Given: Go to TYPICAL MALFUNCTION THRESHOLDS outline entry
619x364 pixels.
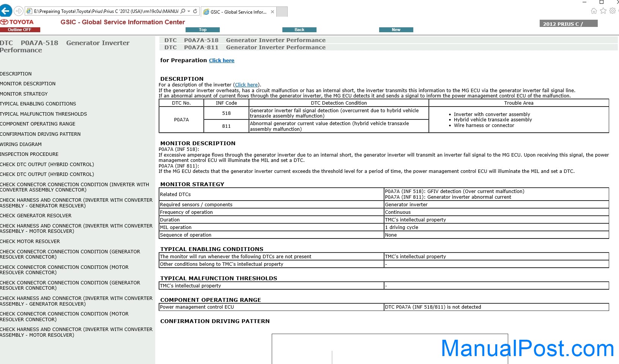Looking at the screenshot, I should [x=43, y=114].
